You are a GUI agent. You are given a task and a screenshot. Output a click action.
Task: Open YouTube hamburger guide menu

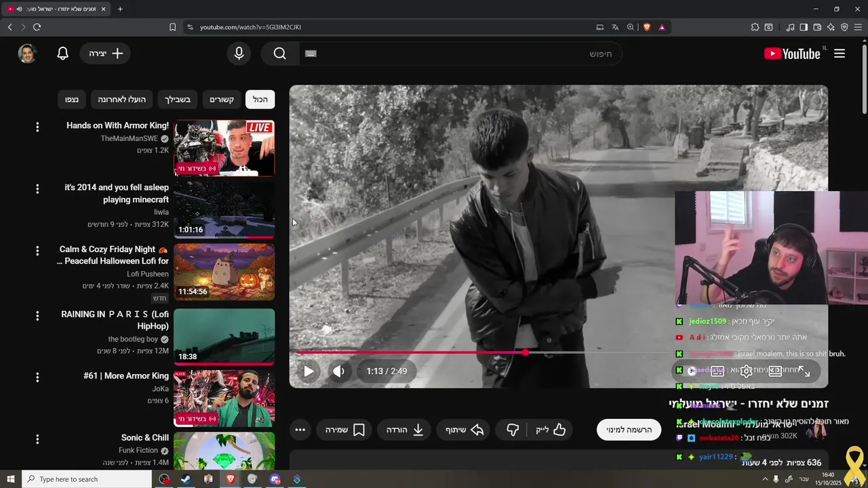840,54
